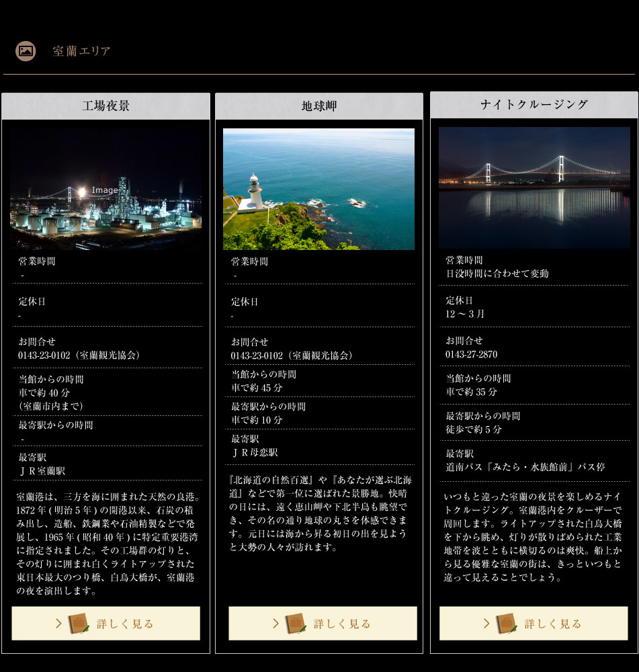
Task: Click the 室蘭エリア section heading
Action: coord(81,51)
